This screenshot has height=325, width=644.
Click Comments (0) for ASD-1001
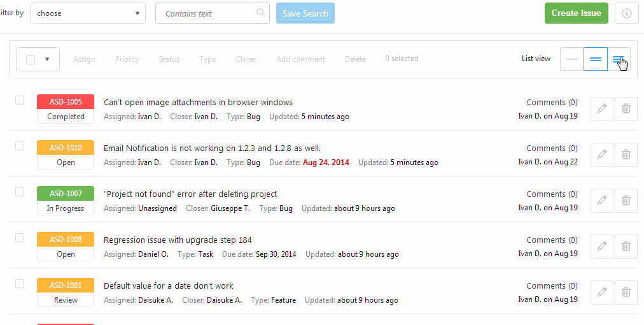click(552, 285)
